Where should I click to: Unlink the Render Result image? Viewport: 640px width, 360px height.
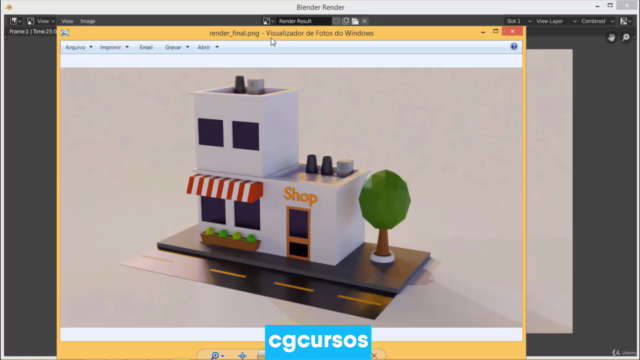click(x=364, y=21)
